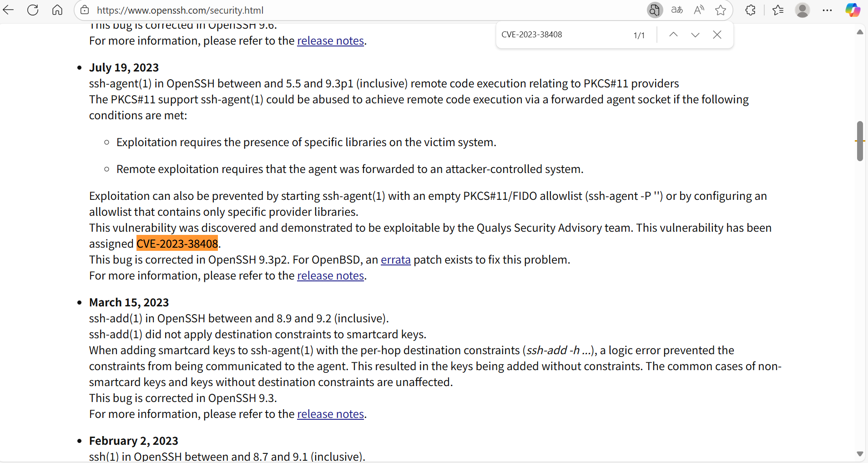Close the find on page bar
Image resolution: width=868 pixels, height=463 pixels.
[x=717, y=35]
